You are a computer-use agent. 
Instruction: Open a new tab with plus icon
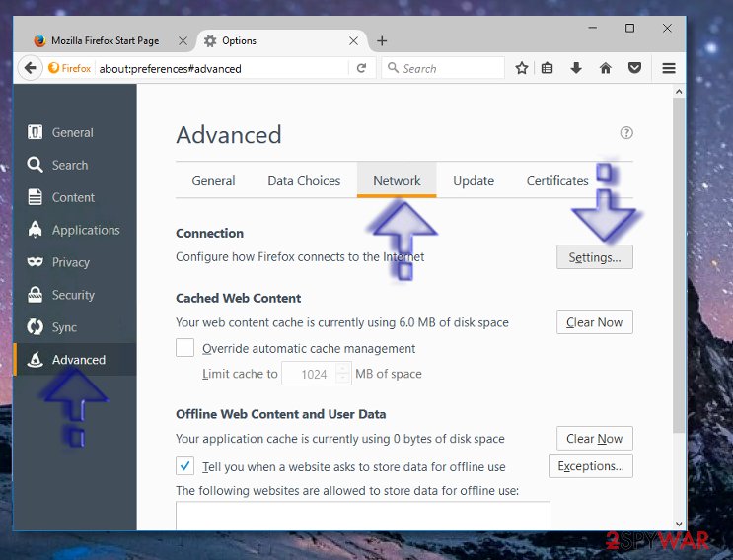[382, 41]
